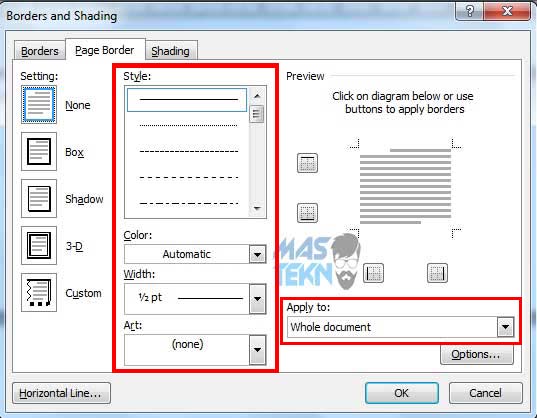Select the None border setting icon
The height and width of the screenshot is (418, 537).
[39, 104]
